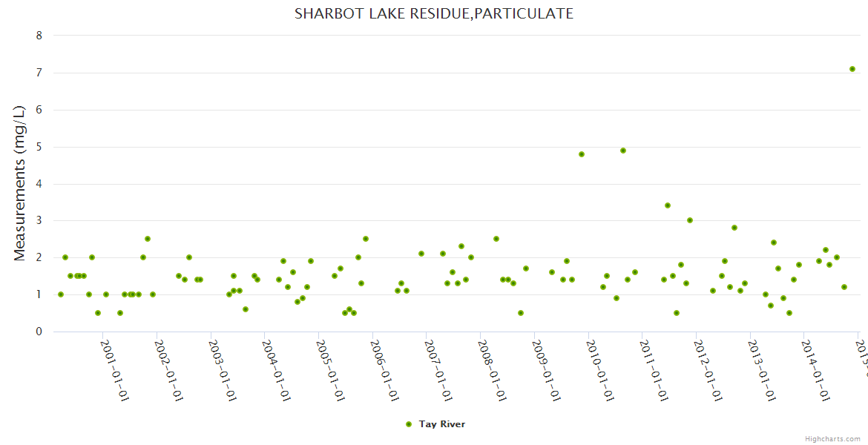
Task: Click the y-axis label 0
Action: tap(39, 332)
